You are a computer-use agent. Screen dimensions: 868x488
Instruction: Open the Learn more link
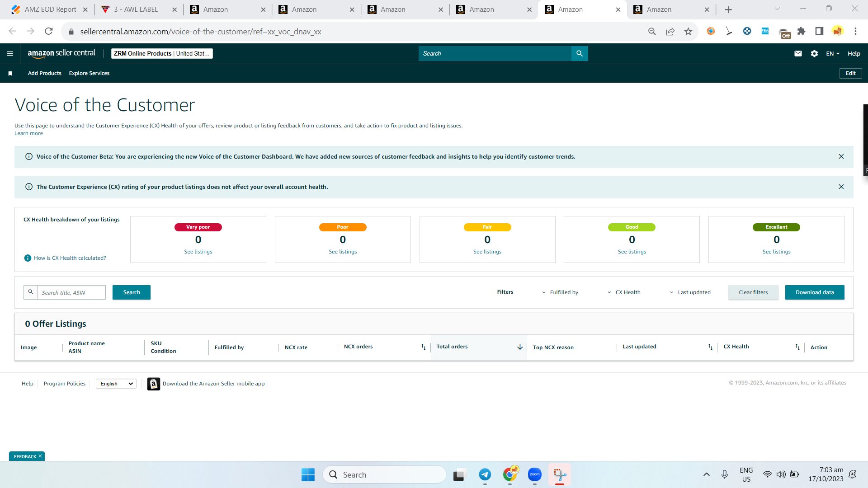(28, 133)
